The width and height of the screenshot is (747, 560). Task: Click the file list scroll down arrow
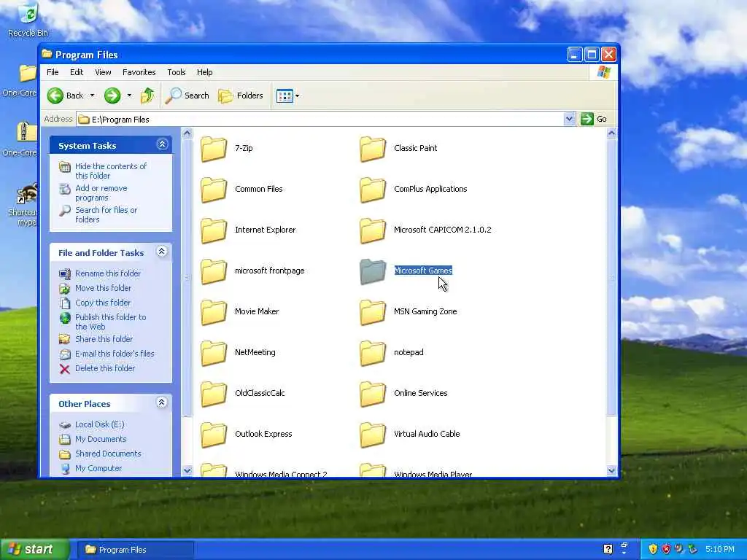coord(612,470)
